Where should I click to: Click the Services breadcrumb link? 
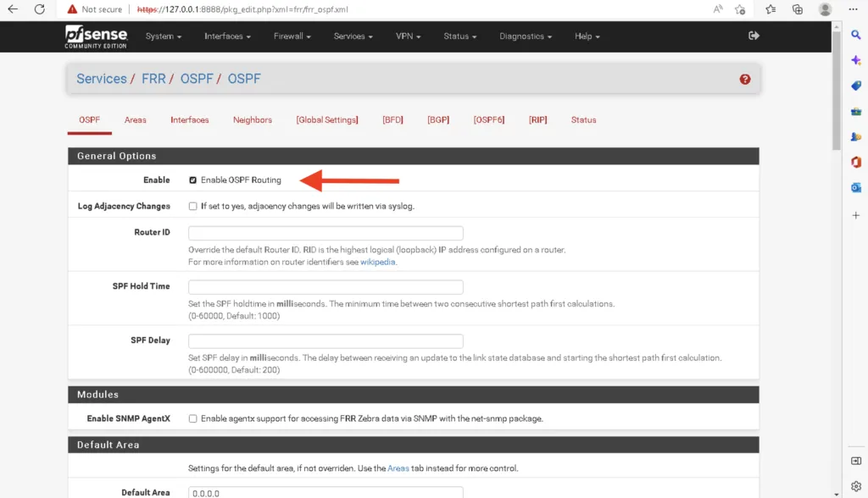pos(102,79)
